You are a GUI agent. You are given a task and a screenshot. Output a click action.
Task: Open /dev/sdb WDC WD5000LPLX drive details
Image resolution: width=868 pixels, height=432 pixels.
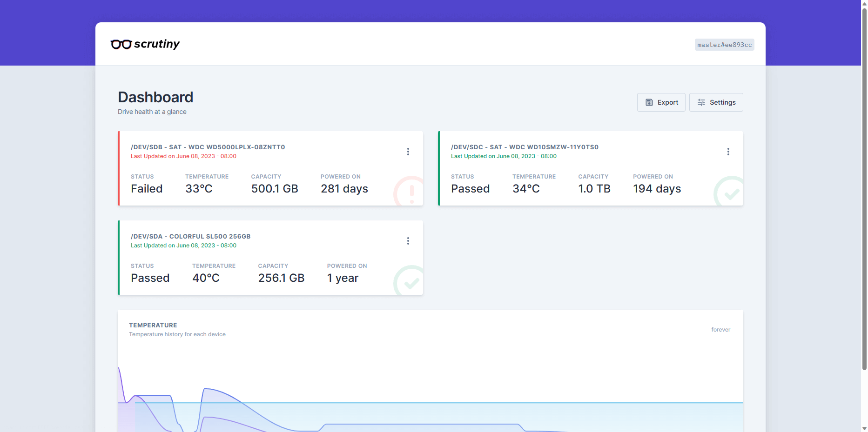coord(208,147)
